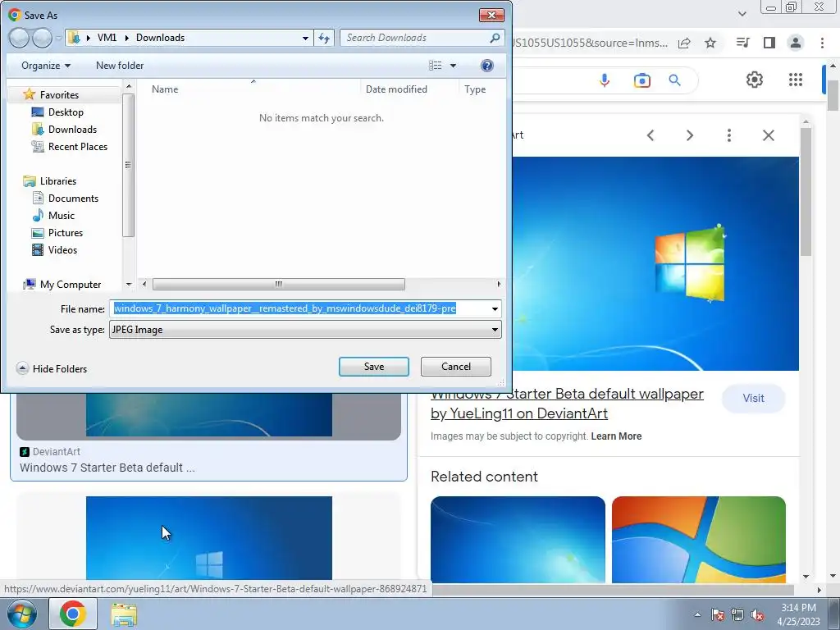Select Desktop in the navigation pane
This screenshot has height=630, width=840.
(66, 112)
